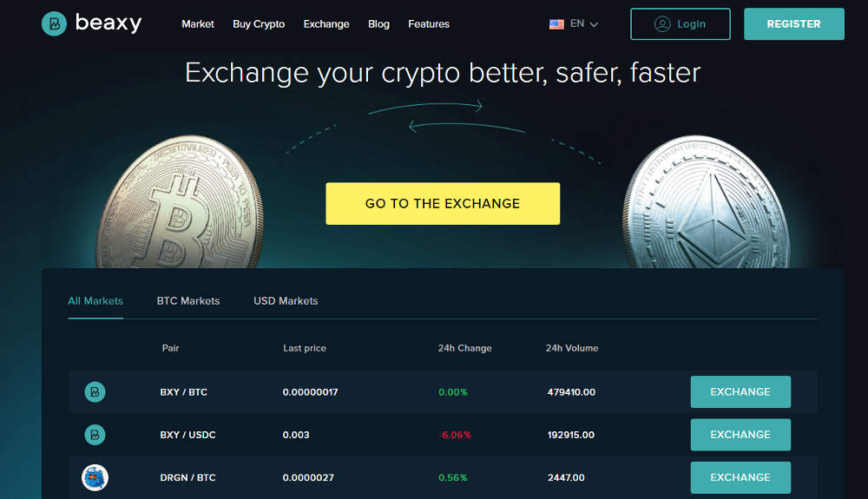The image size is (868, 499).
Task: Click the REGISTER button
Action: tap(794, 23)
